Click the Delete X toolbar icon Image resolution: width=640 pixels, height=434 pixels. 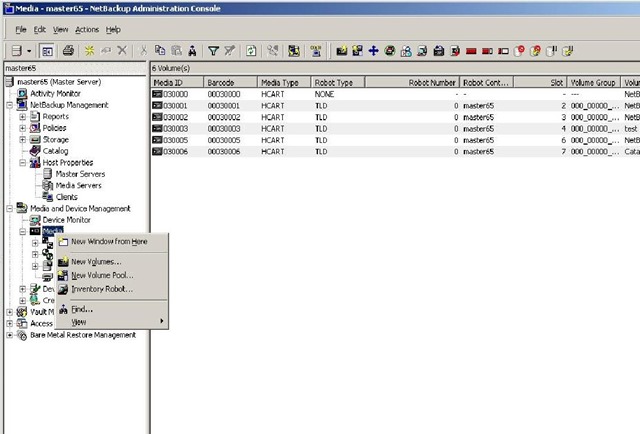(122, 51)
